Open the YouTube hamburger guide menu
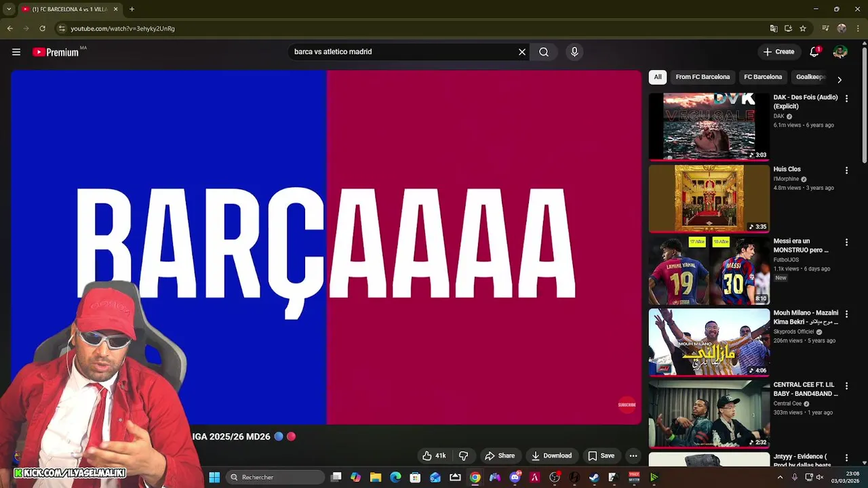Viewport: 868px width, 488px height. [16, 52]
